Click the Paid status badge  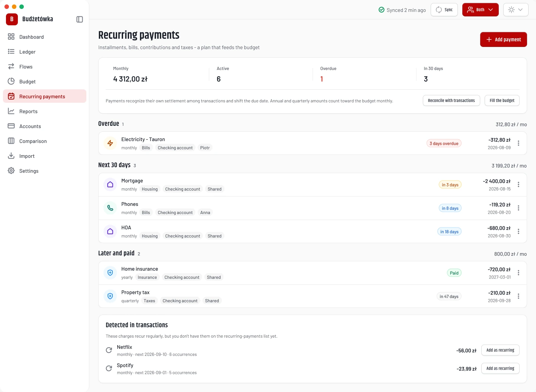pos(454,273)
